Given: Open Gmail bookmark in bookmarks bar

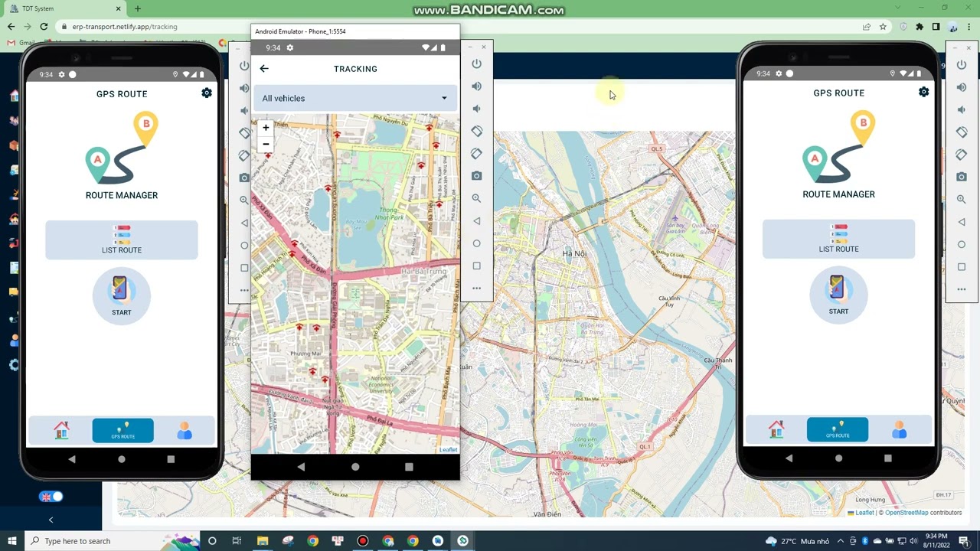Looking at the screenshot, I should click(21, 42).
